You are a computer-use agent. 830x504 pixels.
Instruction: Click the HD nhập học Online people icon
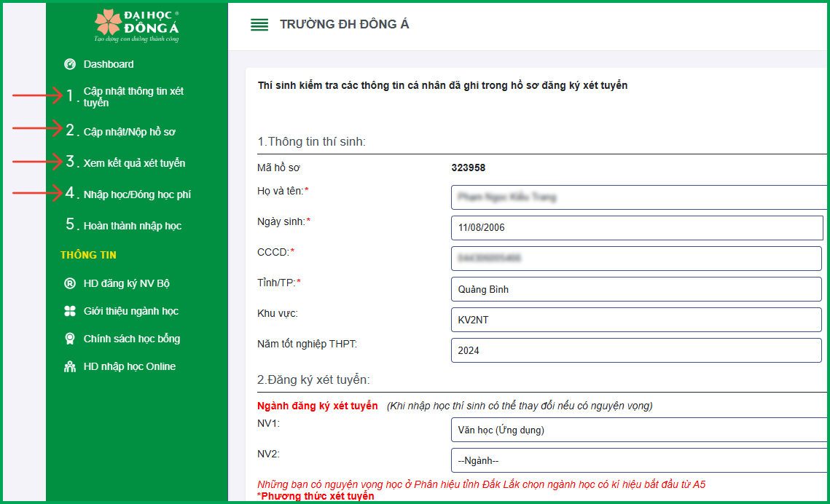click(x=70, y=366)
